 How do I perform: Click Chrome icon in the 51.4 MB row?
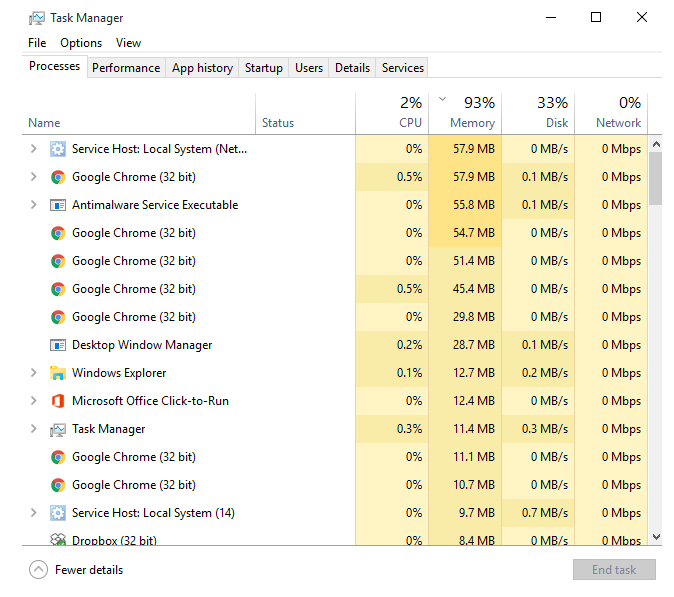point(58,261)
